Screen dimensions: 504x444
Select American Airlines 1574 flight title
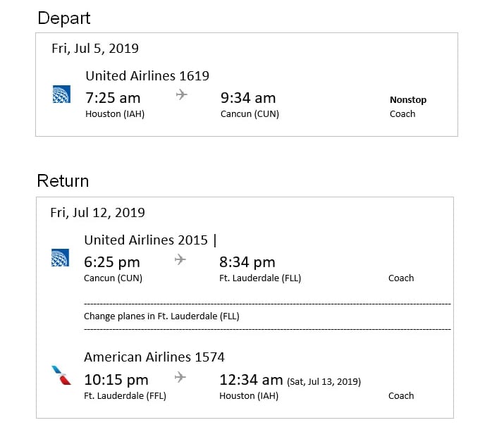[154, 357]
